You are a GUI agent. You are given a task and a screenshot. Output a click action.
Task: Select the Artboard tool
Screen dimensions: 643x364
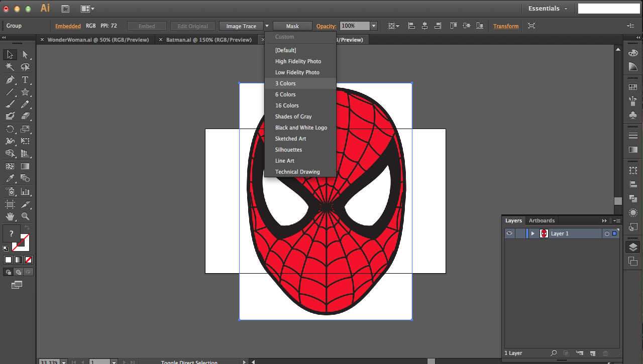[x=10, y=204]
